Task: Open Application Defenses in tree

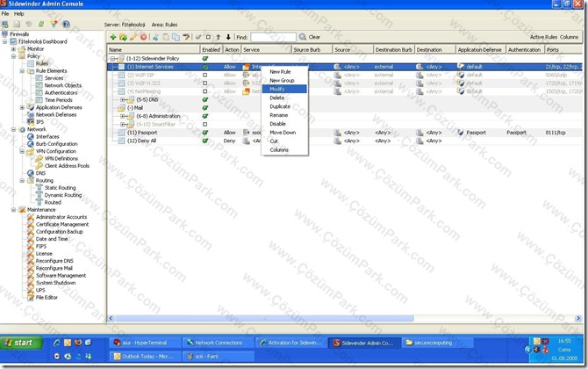Action: point(59,107)
